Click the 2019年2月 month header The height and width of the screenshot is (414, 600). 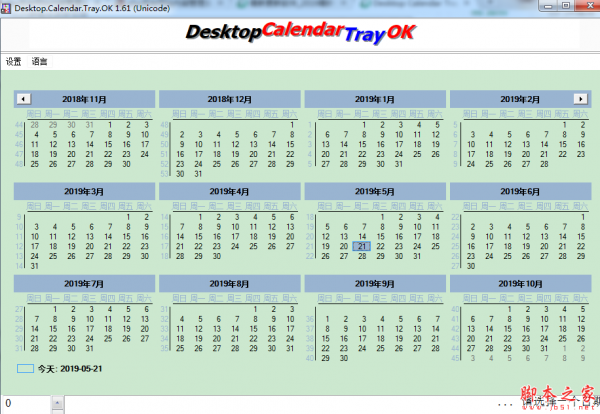point(520,99)
